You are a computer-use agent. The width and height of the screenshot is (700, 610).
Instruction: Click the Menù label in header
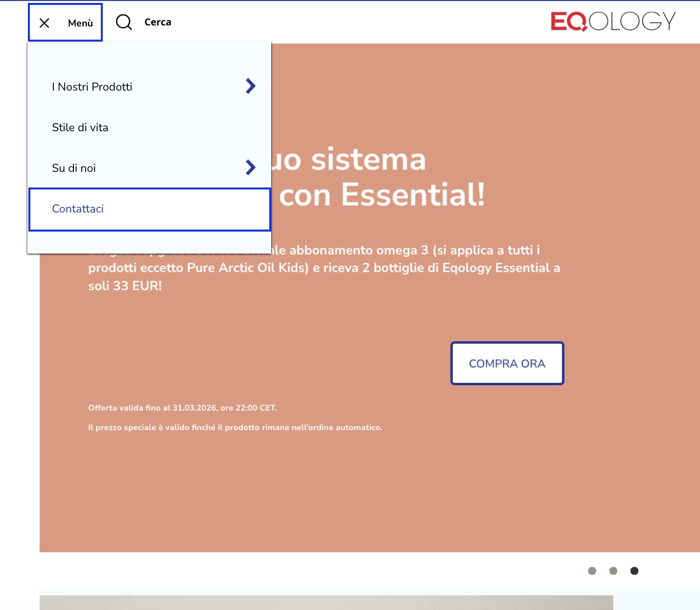80,23
